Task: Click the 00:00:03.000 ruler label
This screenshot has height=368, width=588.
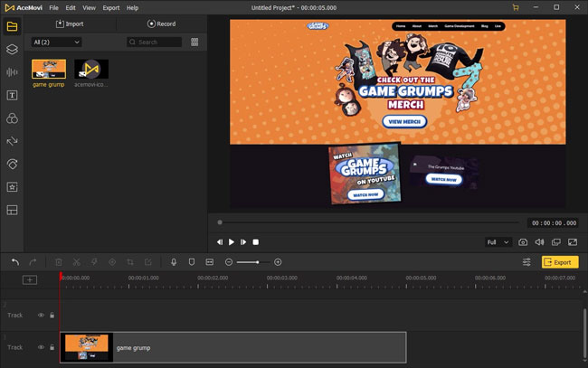Action: coord(282,278)
